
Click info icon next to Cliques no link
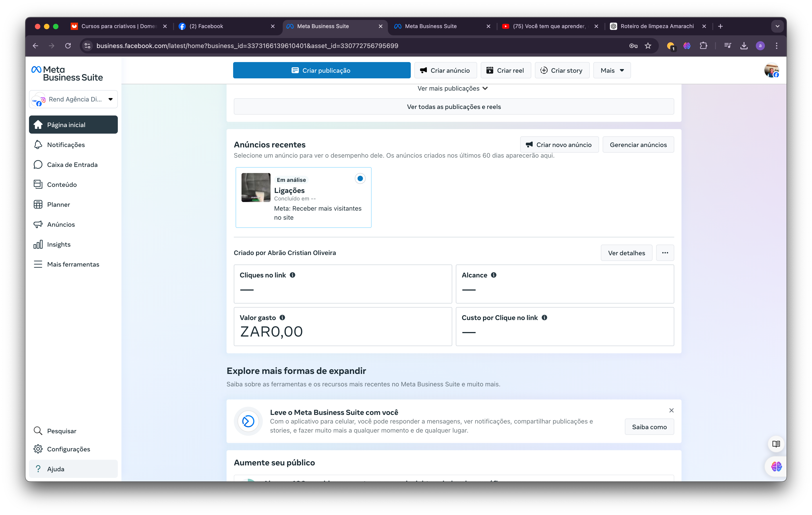pyautogui.click(x=293, y=275)
